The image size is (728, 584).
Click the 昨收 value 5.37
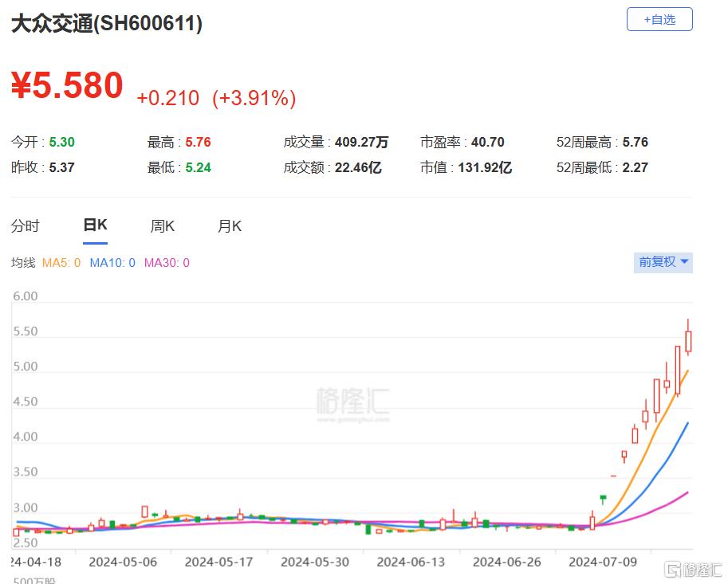click(x=61, y=167)
